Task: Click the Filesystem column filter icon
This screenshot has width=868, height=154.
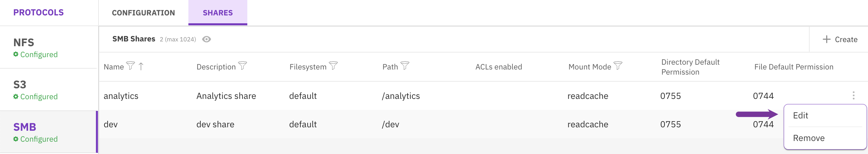Action: (333, 65)
